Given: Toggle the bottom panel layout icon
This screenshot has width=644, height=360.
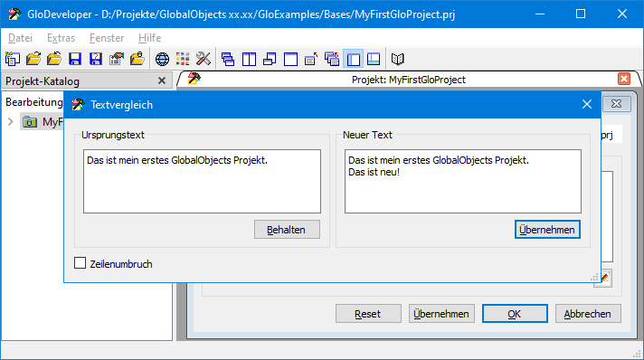Looking at the screenshot, I should tap(374, 59).
